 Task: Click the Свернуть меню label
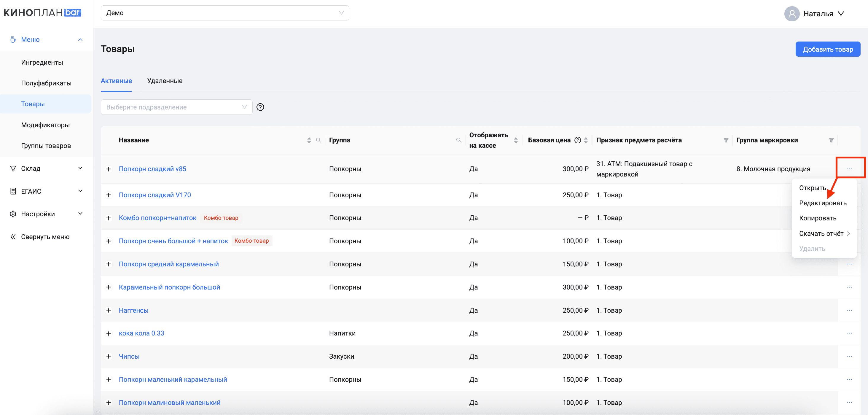pyautogui.click(x=45, y=237)
